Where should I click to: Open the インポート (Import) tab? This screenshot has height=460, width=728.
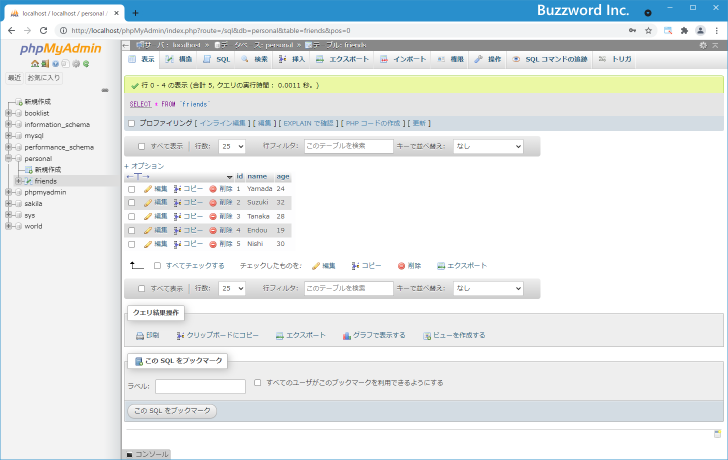[x=403, y=60]
